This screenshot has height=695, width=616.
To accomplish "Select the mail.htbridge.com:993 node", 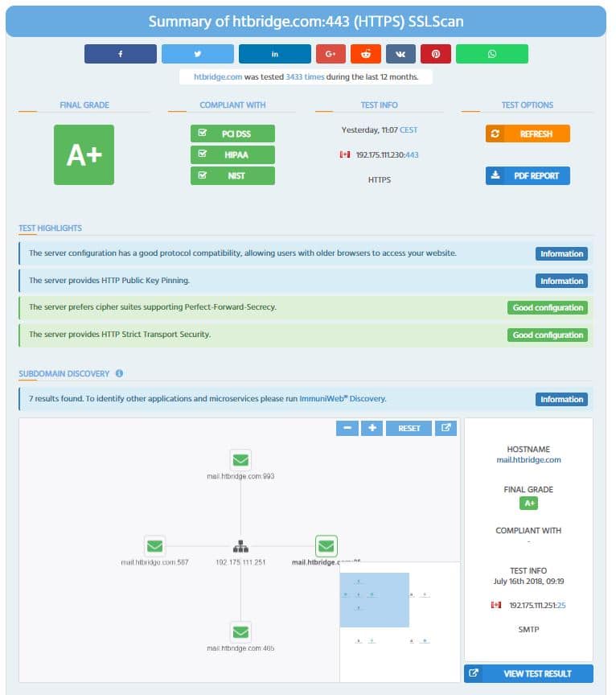I will coord(240,460).
